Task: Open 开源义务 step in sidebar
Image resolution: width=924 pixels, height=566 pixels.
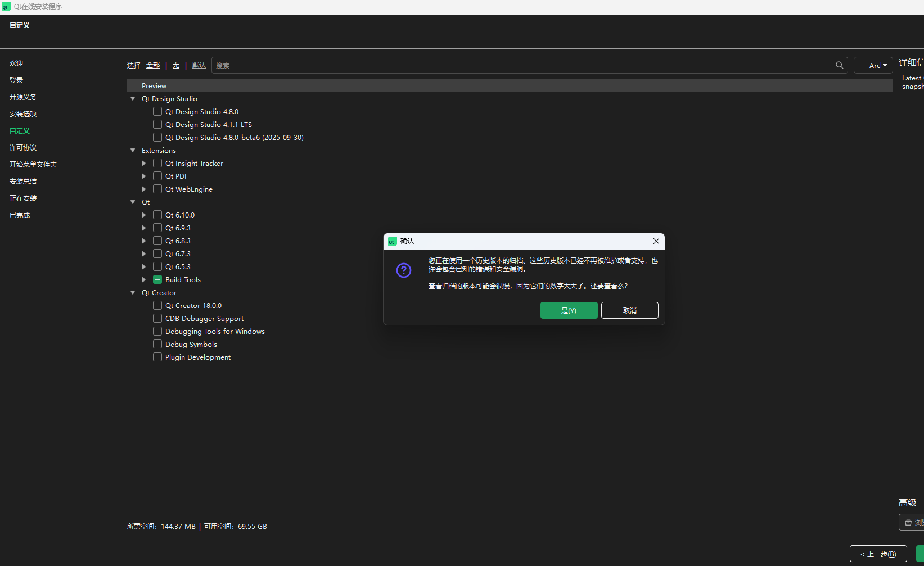Action: point(23,97)
